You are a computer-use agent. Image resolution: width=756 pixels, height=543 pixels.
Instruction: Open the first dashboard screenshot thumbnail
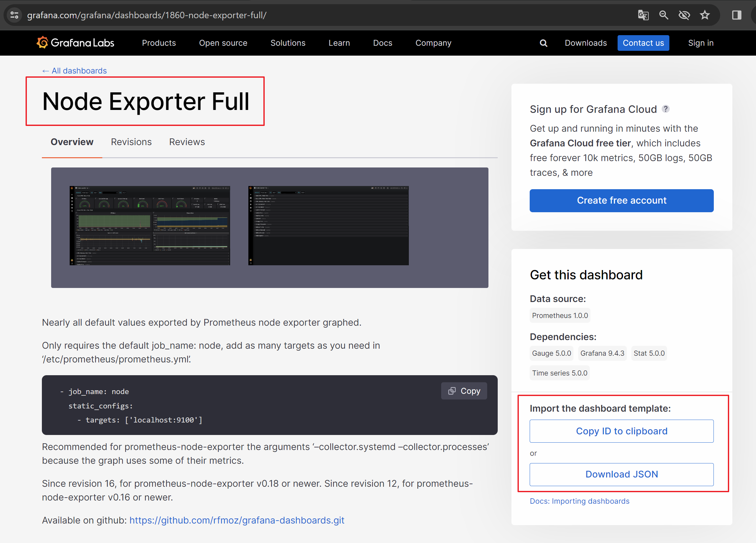tap(150, 226)
